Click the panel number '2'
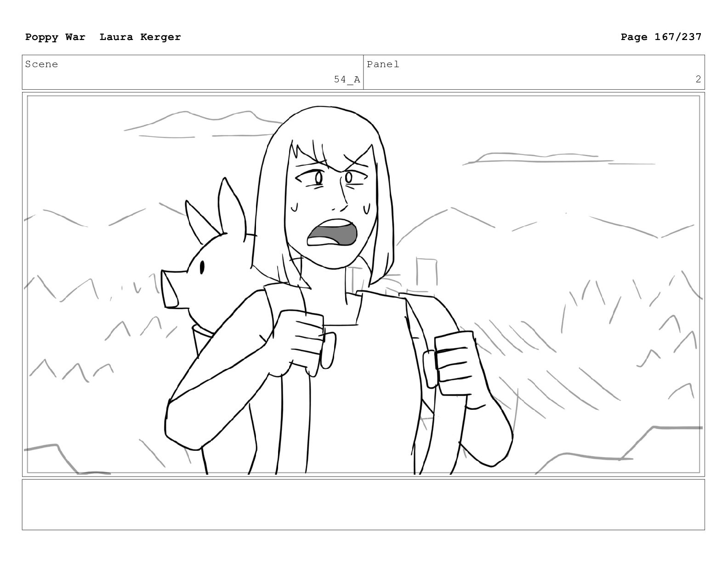The image size is (728, 563). (698, 79)
